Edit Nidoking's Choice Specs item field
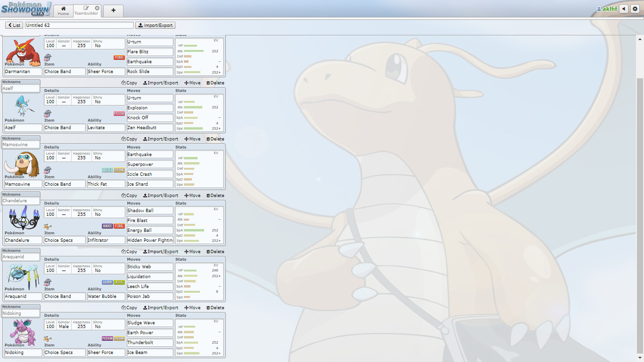Viewport: 644px width, 362px height. click(x=65, y=353)
